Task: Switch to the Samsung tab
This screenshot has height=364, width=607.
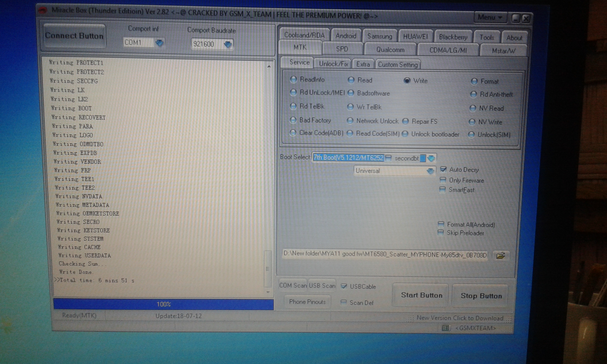Action: point(380,36)
